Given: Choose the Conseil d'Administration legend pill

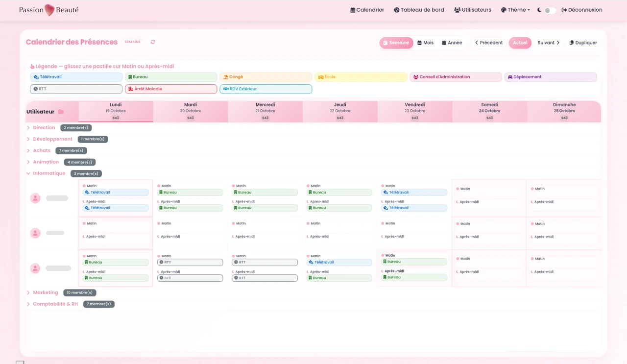Looking at the screenshot, I should pos(456,77).
